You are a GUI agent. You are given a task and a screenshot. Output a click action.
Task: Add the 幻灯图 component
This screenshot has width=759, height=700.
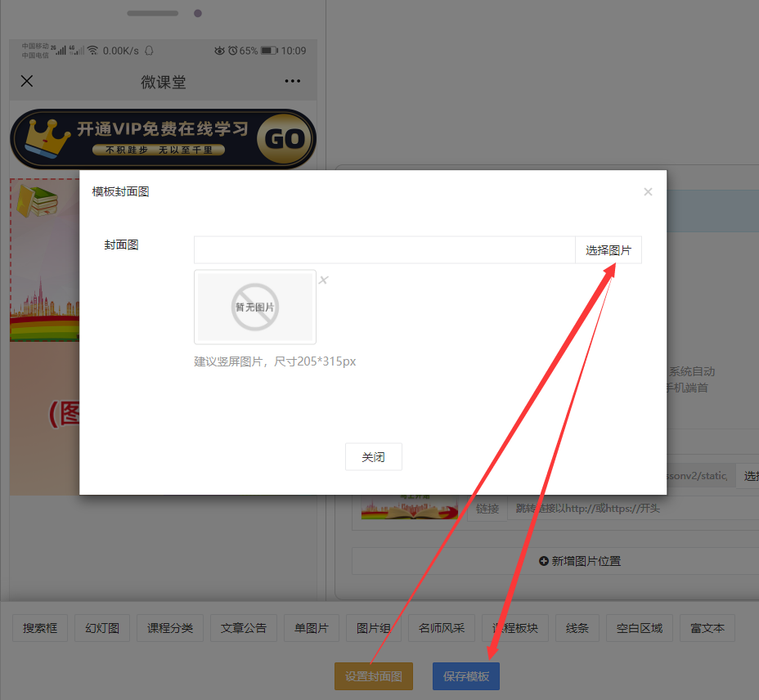(102, 628)
